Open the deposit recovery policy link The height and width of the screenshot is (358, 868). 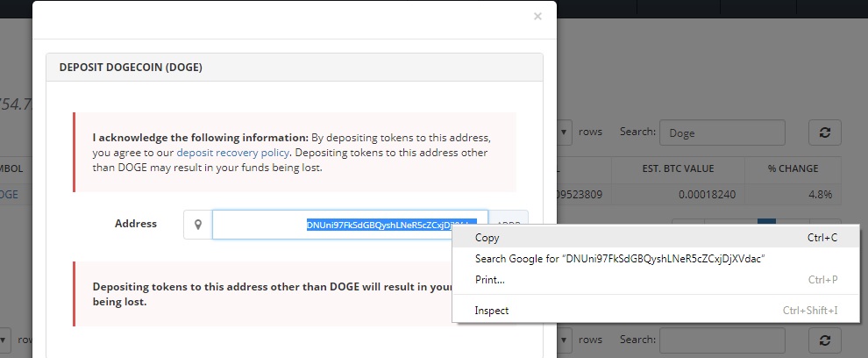[232, 153]
